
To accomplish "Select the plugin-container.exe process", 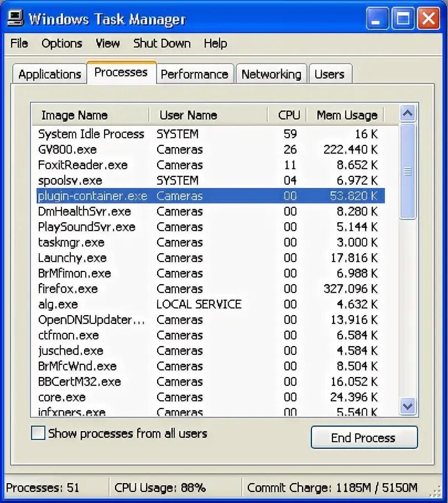I will 211,196.
